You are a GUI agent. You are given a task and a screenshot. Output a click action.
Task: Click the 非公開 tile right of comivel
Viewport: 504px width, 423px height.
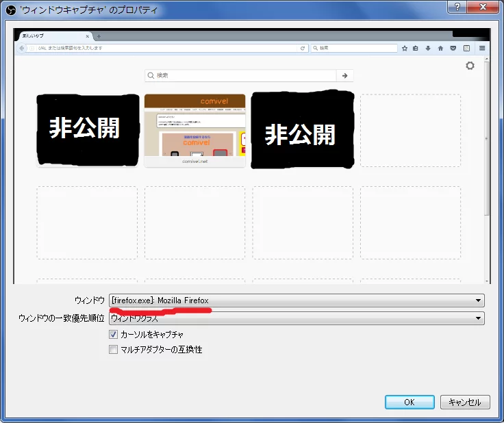(302, 129)
